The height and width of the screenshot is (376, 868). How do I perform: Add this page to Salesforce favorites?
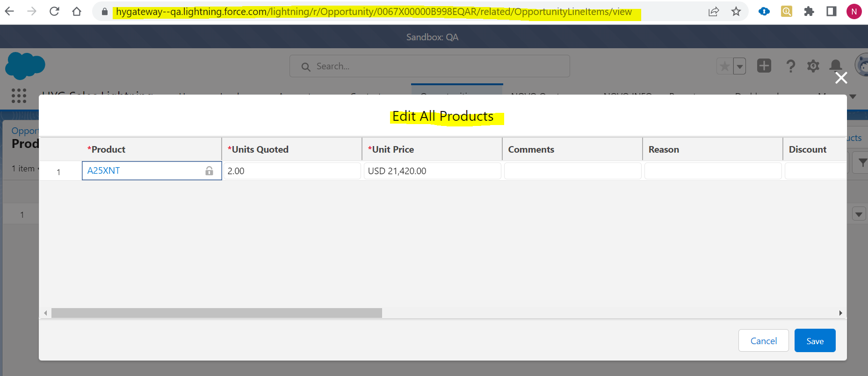click(725, 66)
